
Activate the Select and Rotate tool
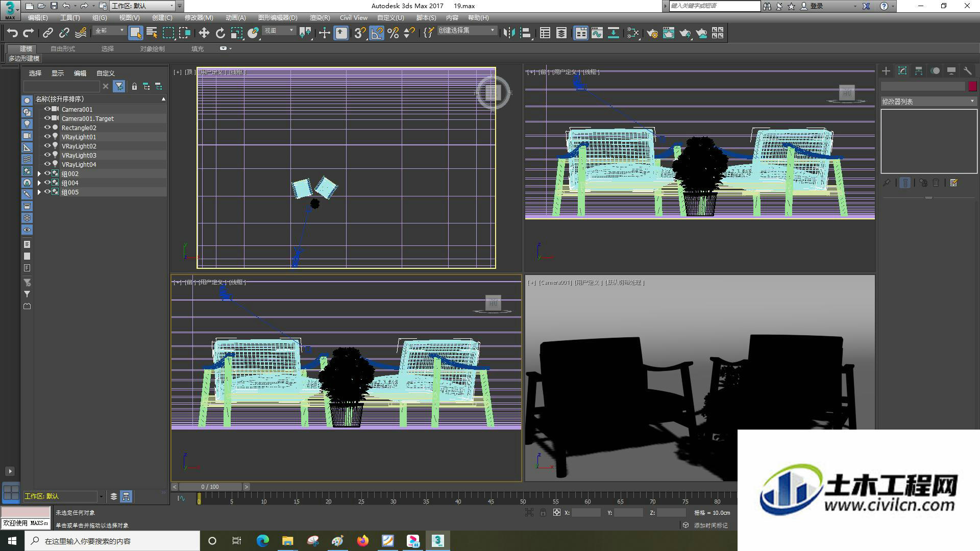tap(220, 33)
